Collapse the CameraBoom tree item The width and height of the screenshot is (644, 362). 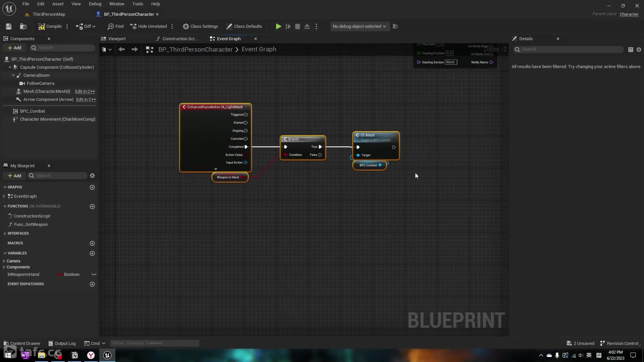click(x=13, y=75)
